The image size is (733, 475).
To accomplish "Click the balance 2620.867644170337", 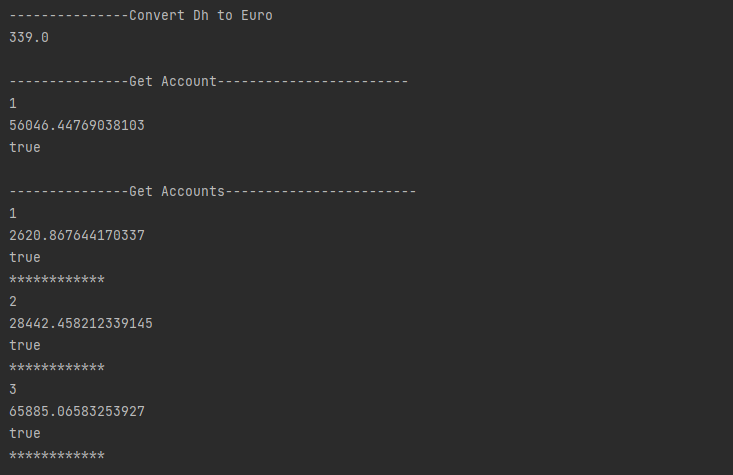I will tap(77, 235).
